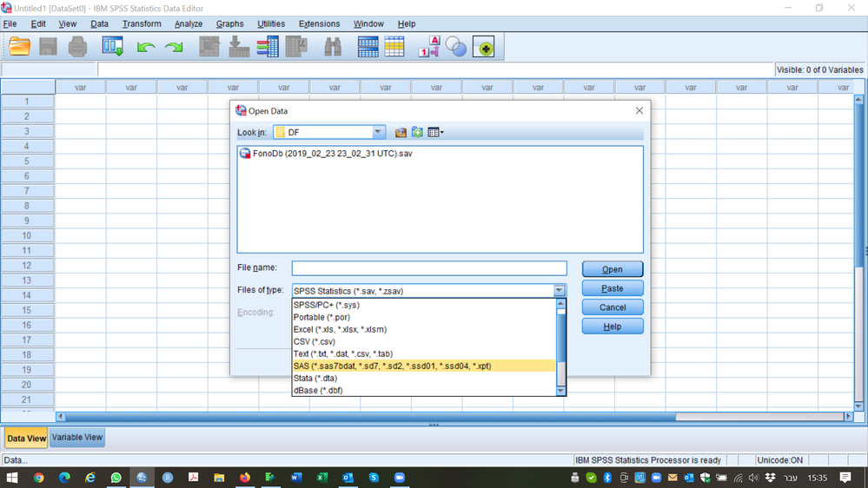Image resolution: width=868 pixels, height=488 pixels.
Task: Open Recall recently used dialogs icon
Action: (x=112, y=47)
